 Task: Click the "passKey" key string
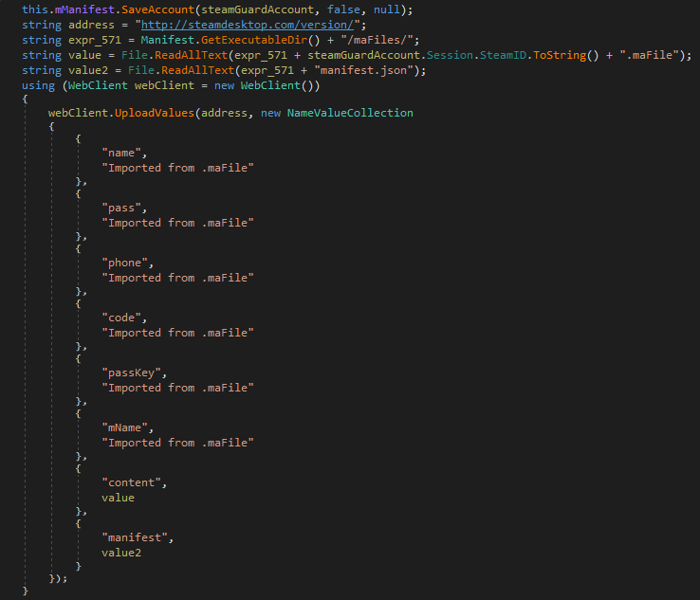tap(131, 373)
